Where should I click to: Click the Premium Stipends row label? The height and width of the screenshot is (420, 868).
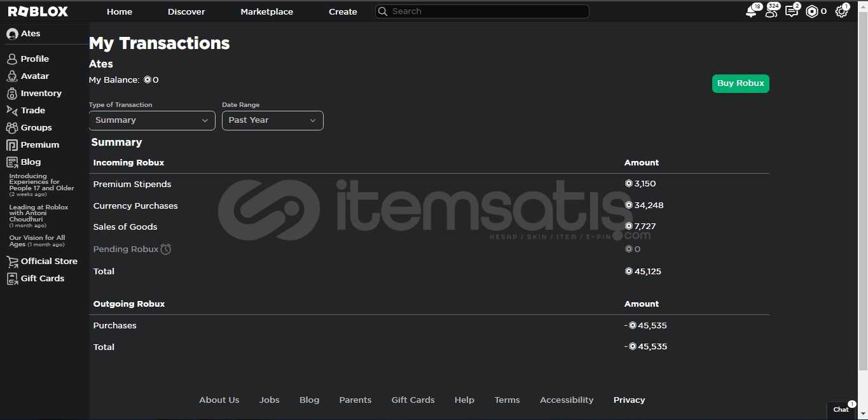[x=132, y=185]
